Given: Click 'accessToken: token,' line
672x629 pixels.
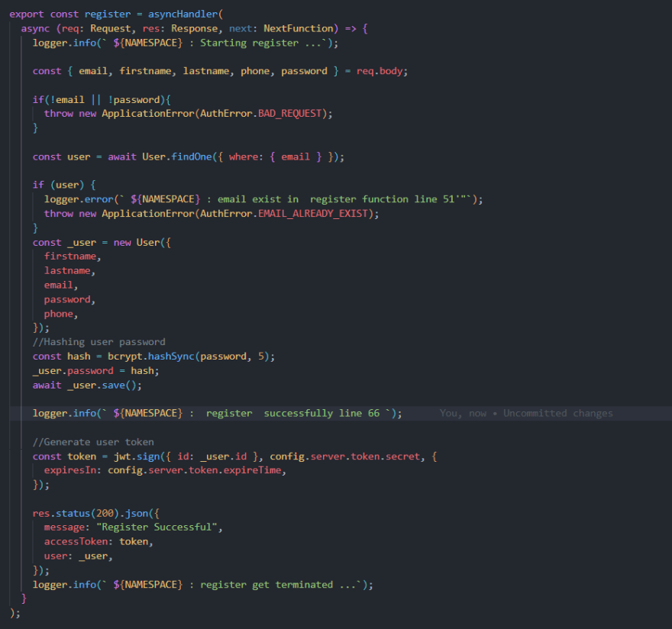Looking at the screenshot, I should pos(99,541).
